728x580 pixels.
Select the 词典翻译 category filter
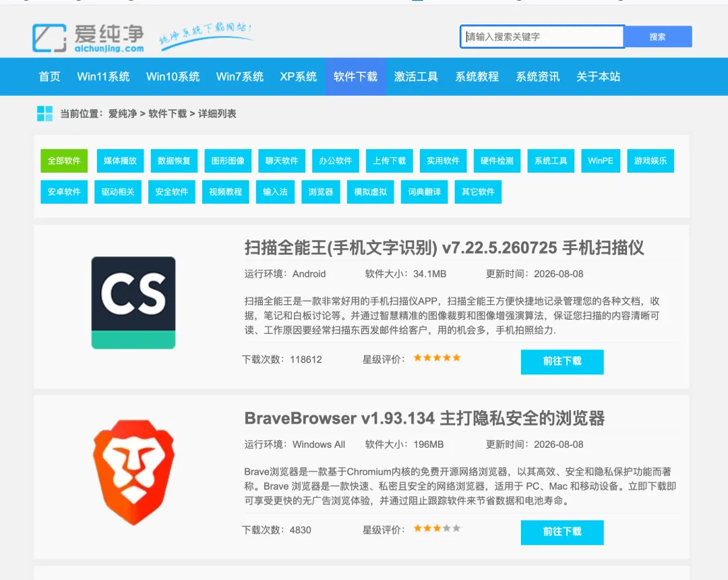[x=425, y=192]
